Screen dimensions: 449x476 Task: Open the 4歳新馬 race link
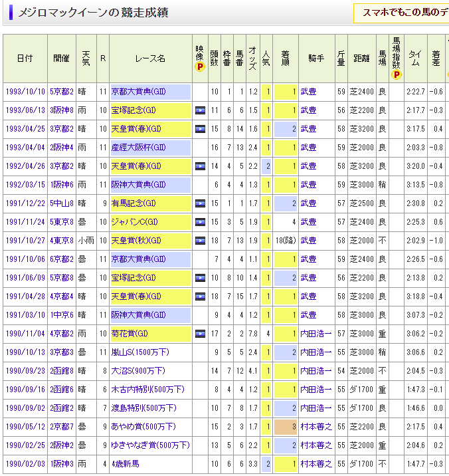coord(124,463)
